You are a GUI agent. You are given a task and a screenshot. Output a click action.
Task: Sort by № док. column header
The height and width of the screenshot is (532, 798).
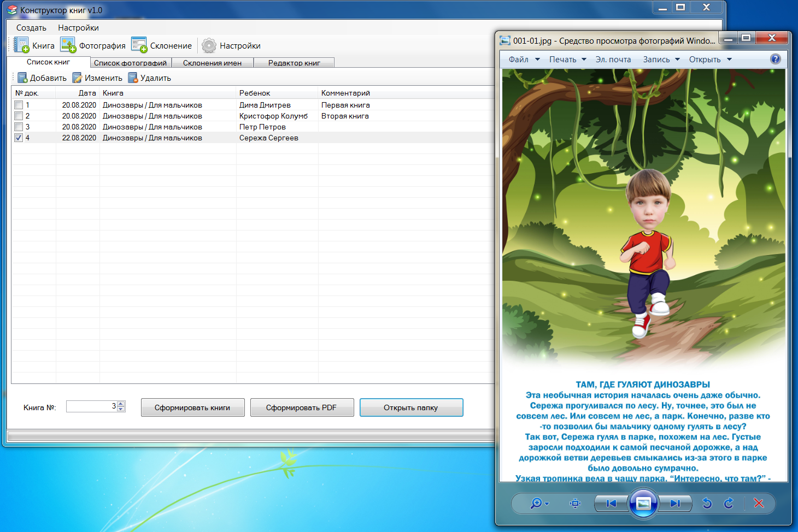click(x=34, y=93)
